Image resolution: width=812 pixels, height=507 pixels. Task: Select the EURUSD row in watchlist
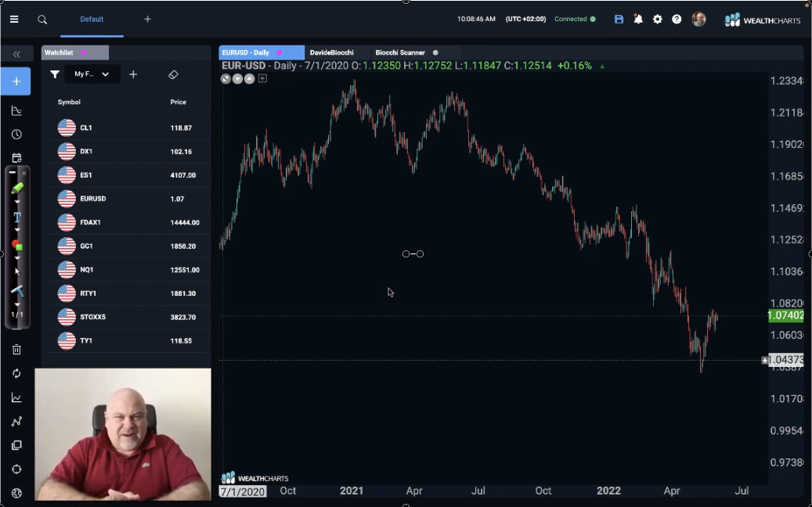point(129,199)
